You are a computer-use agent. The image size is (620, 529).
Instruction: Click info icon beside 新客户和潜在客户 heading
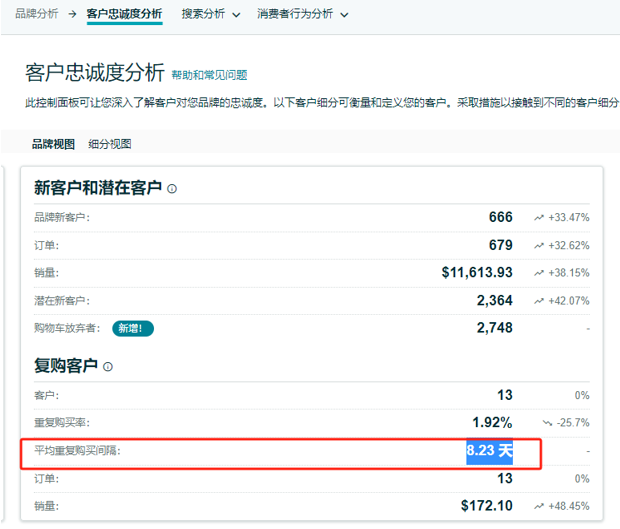pos(173,189)
